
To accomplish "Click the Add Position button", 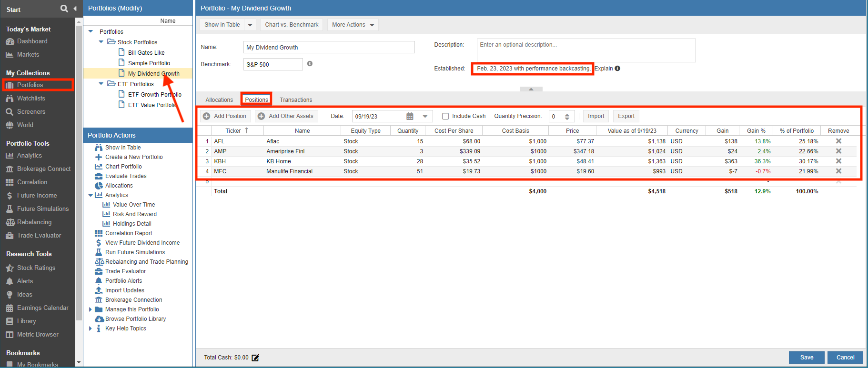I will [x=225, y=116].
